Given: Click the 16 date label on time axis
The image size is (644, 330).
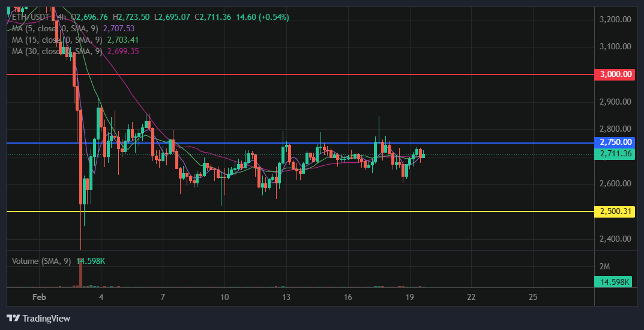Looking at the screenshot, I should click(348, 297).
